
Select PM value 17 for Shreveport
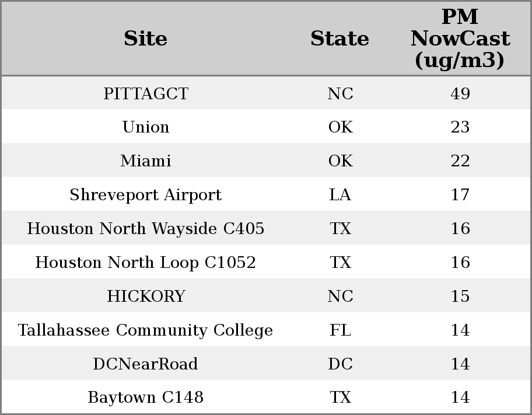[x=460, y=195]
